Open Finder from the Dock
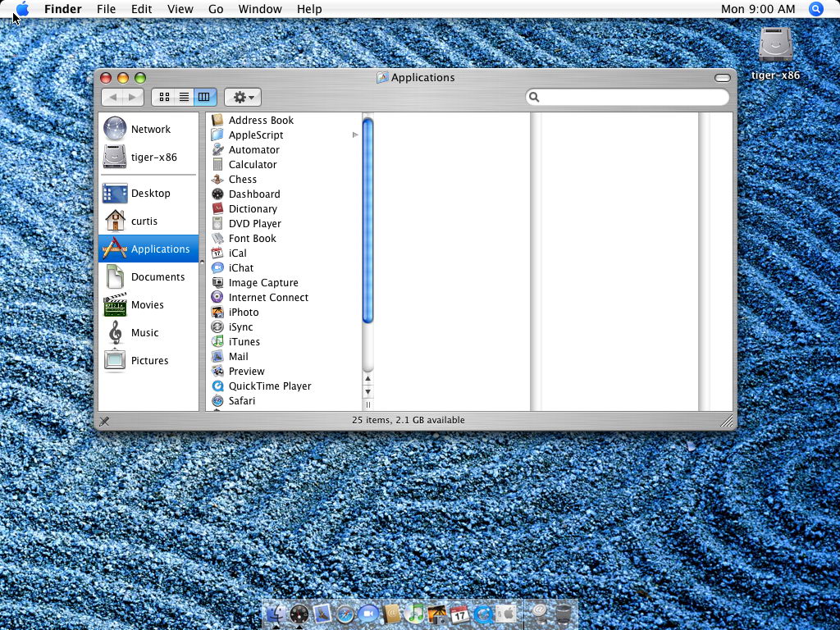 (x=276, y=614)
